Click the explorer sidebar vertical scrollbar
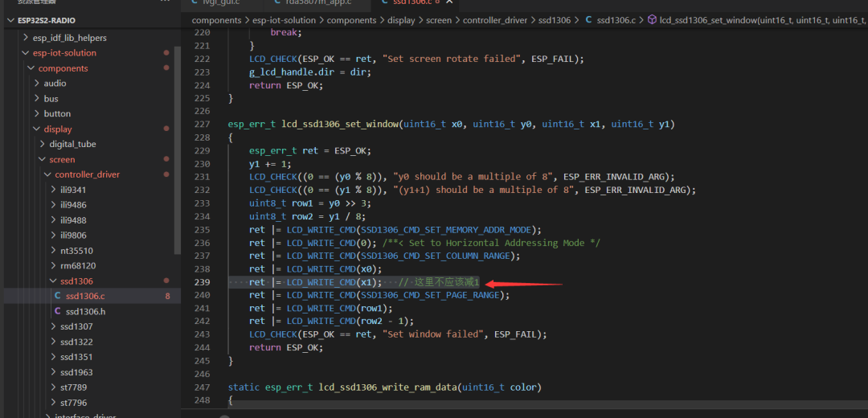Screen dimensions: 868x418 [x=177, y=150]
